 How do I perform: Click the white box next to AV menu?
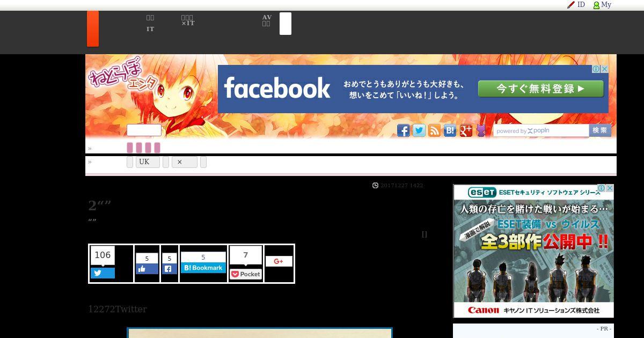(286, 24)
